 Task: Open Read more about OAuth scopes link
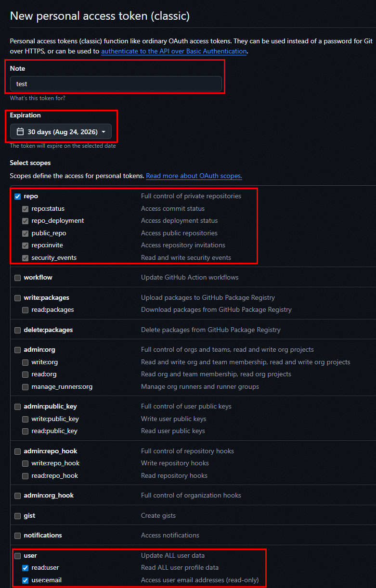tap(194, 176)
